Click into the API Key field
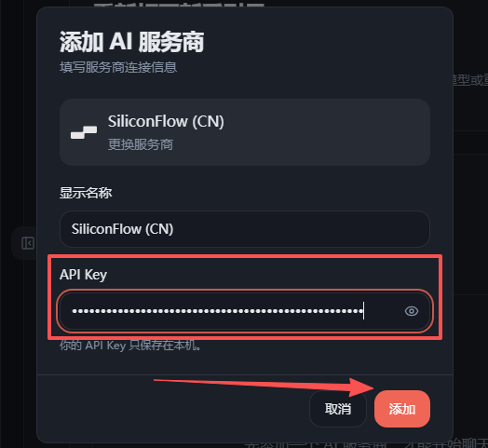The height and width of the screenshot is (448, 488). click(245, 311)
